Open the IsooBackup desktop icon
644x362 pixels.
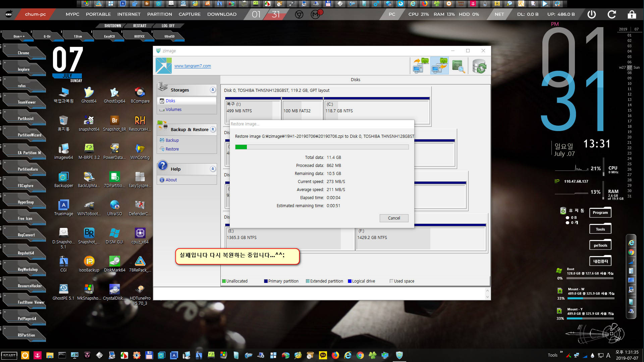[x=89, y=264]
